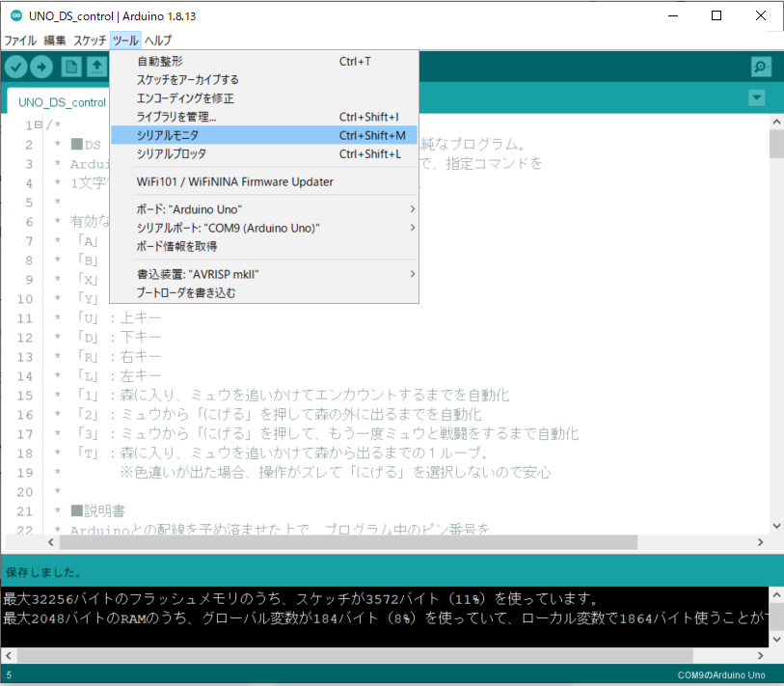The height and width of the screenshot is (686, 784).
Task: Click the Arduino logo in title bar
Action: tap(16, 16)
